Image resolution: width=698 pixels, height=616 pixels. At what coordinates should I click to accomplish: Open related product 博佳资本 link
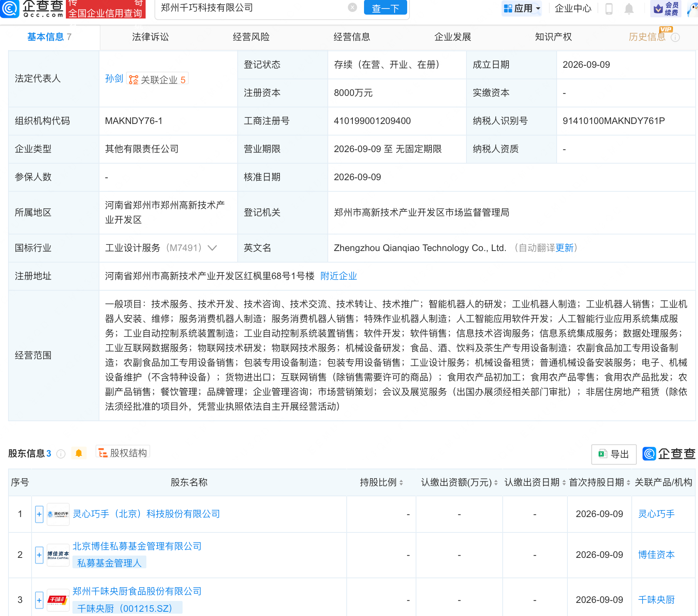(x=656, y=555)
